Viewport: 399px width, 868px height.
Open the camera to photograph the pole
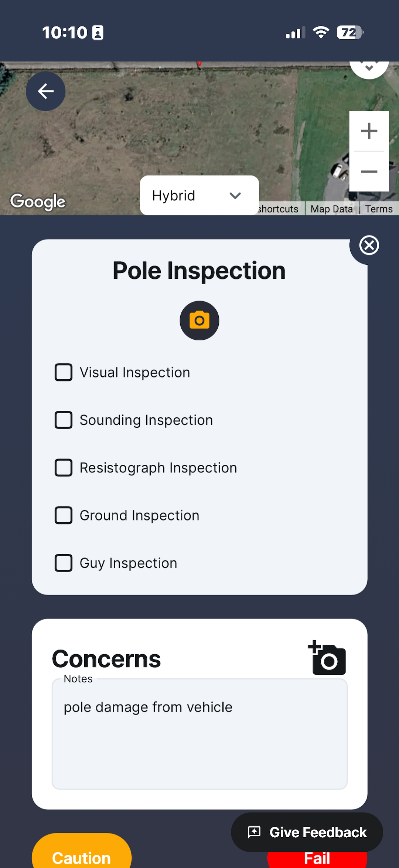(x=199, y=320)
